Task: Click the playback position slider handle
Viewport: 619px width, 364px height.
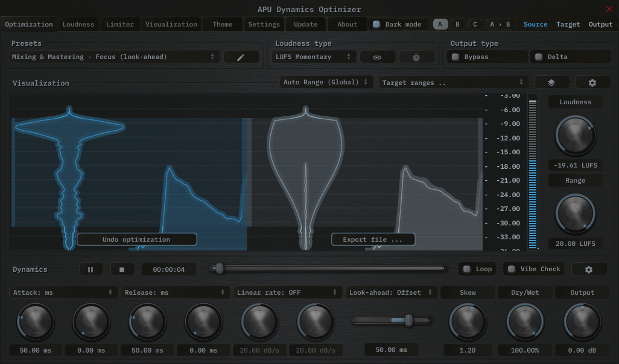Action: click(x=220, y=269)
